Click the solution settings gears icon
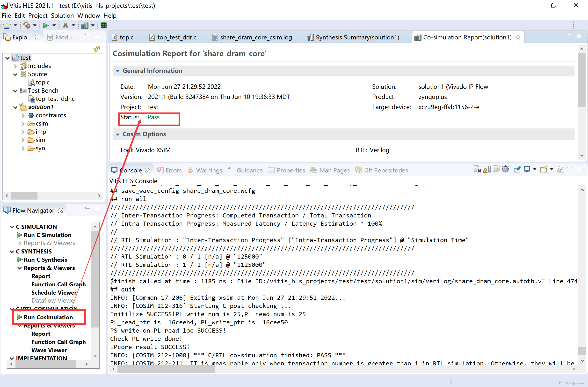Screen dimensions: 588x387 tap(27, 25)
